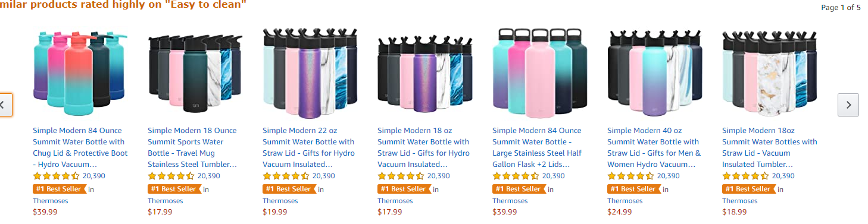Open Thermoses category under the 22 oz bottle
Image resolution: width=868 pixels, height=224 pixels.
[x=280, y=201]
